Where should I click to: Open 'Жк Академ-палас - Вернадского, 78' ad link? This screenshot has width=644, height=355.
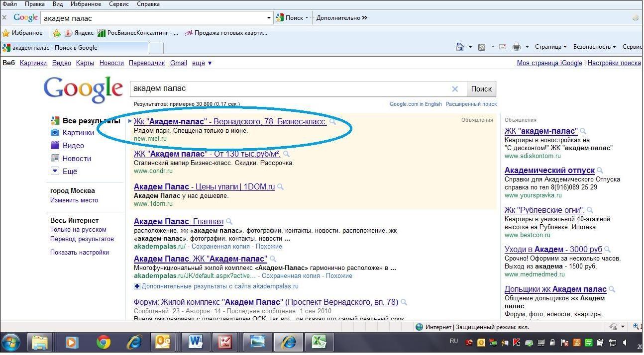[230, 122]
